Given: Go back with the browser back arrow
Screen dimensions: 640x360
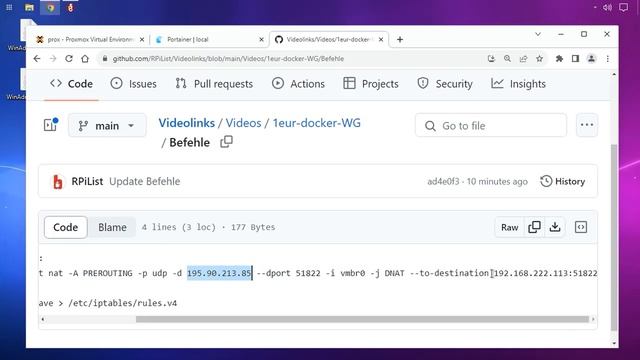Looking at the screenshot, I should pos(37,59).
